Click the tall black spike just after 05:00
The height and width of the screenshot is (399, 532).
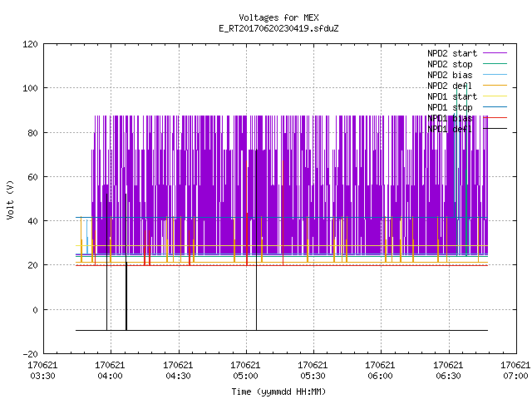click(257, 238)
